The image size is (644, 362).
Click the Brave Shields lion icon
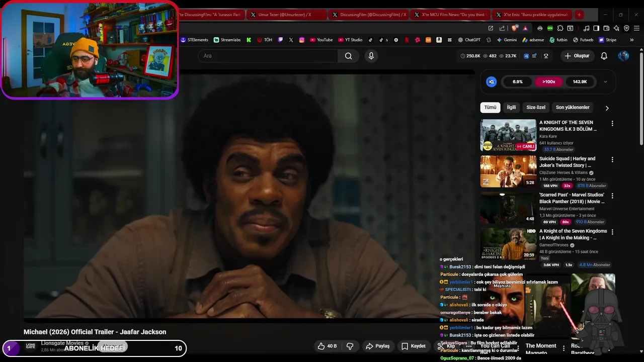514,28
